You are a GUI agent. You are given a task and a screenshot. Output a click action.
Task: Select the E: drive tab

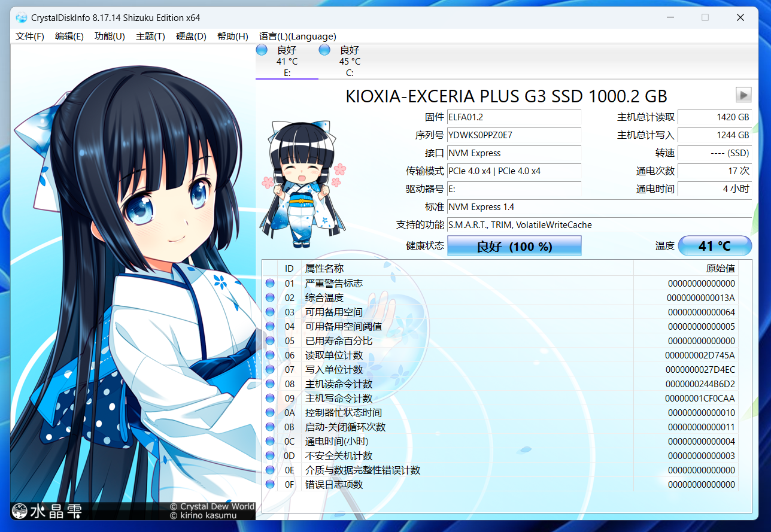[287, 61]
